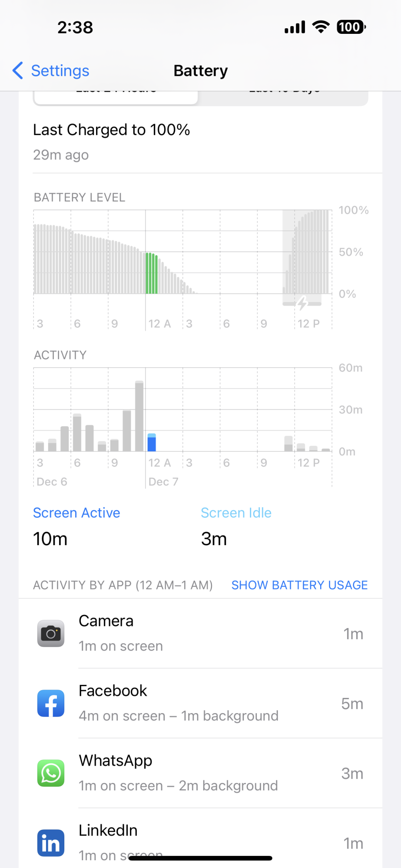Tap the Wi-Fi icon in status bar
Image resolution: width=401 pixels, height=868 pixels.
(321, 27)
